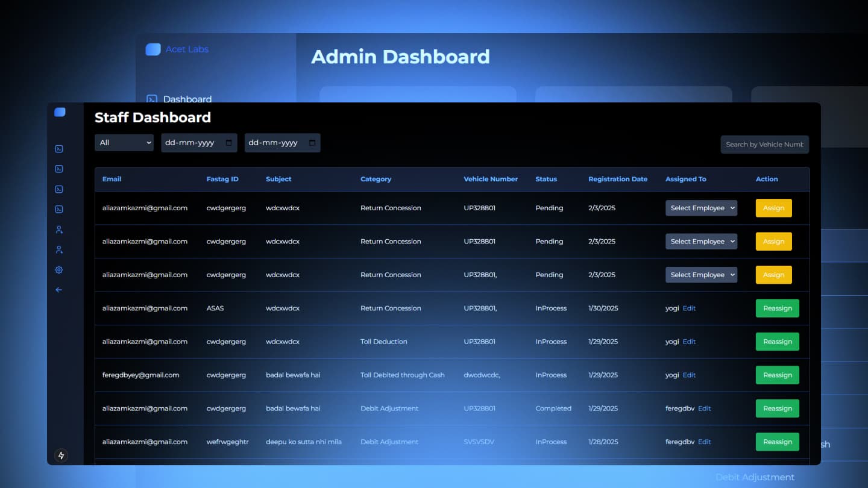Click the Search by Vehicle Number field
Viewport: 868px width, 488px height.
tap(764, 144)
